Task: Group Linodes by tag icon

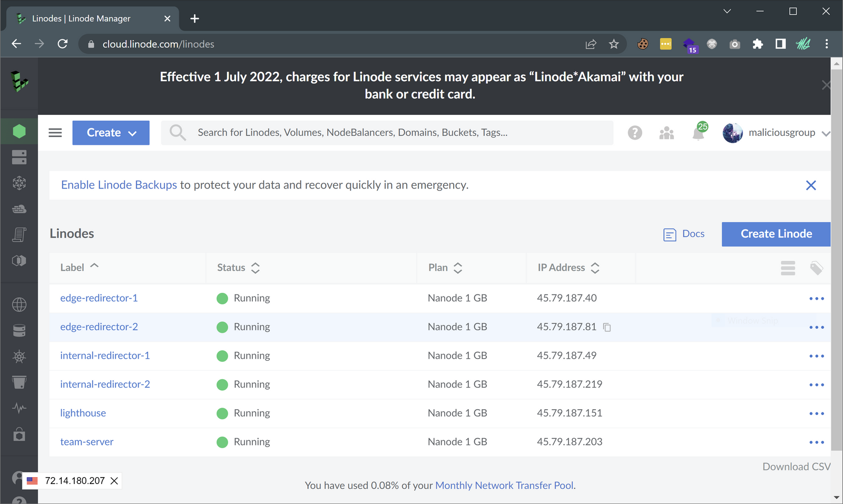Action: click(817, 268)
